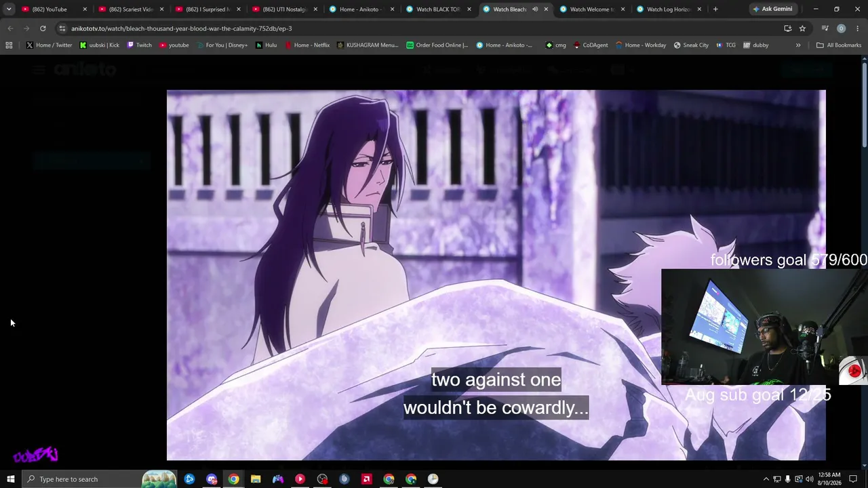
Task: Go back to the previous page
Action: 10,28
